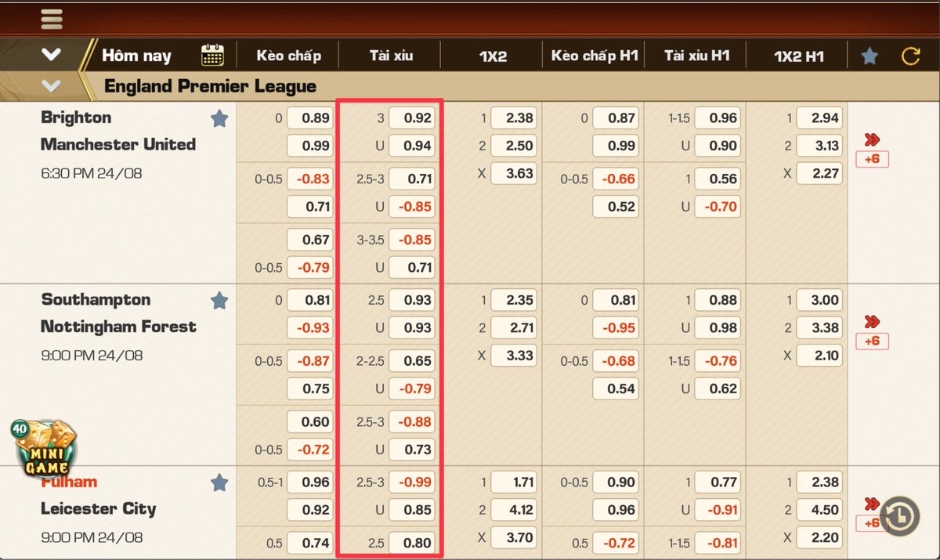Image resolution: width=940 pixels, height=560 pixels.
Task: Open the Southampton team name
Action: pos(96,300)
